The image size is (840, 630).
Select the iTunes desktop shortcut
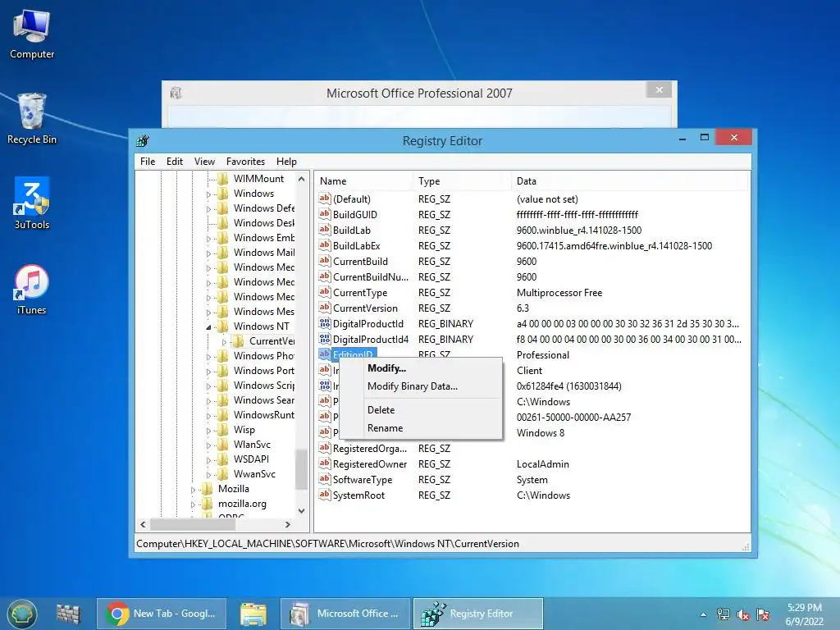tap(32, 290)
